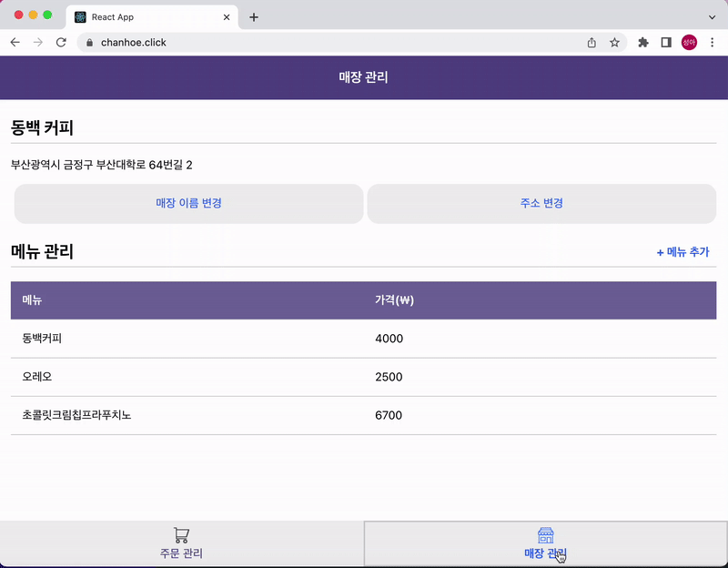
Task: Click the 가격(₩) column header
Action: [x=394, y=300]
